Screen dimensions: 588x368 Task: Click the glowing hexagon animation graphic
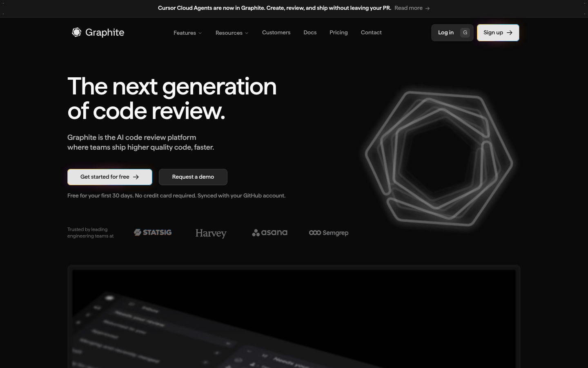coord(439,159)
